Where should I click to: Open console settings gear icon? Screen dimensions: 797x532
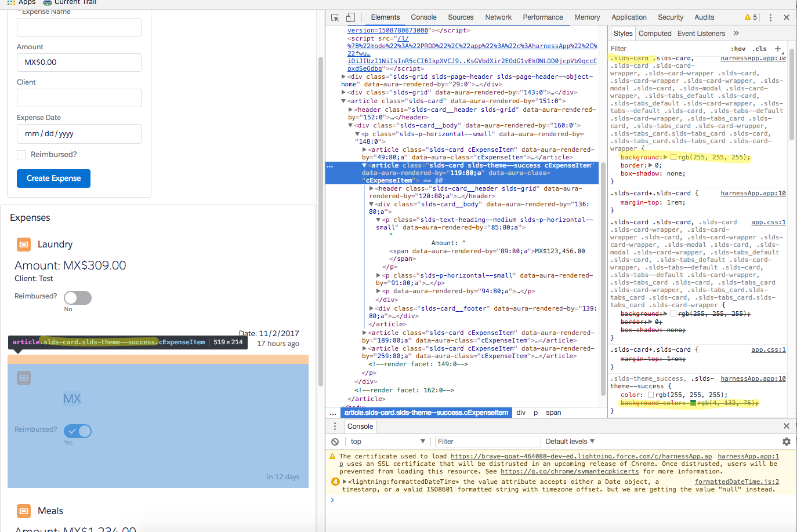(786, 442)
